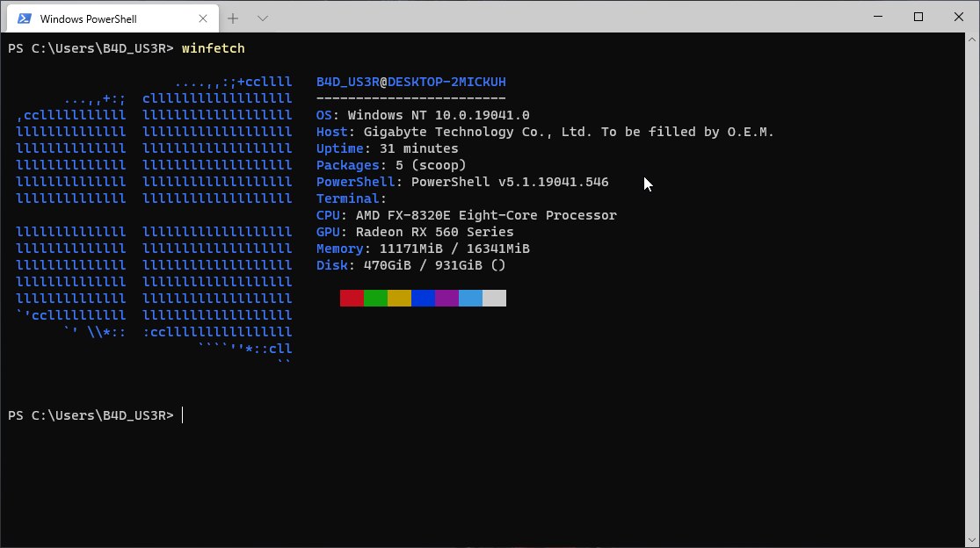
Task: Click the scrollbar up arrow
Action: [x=972, y=40]
